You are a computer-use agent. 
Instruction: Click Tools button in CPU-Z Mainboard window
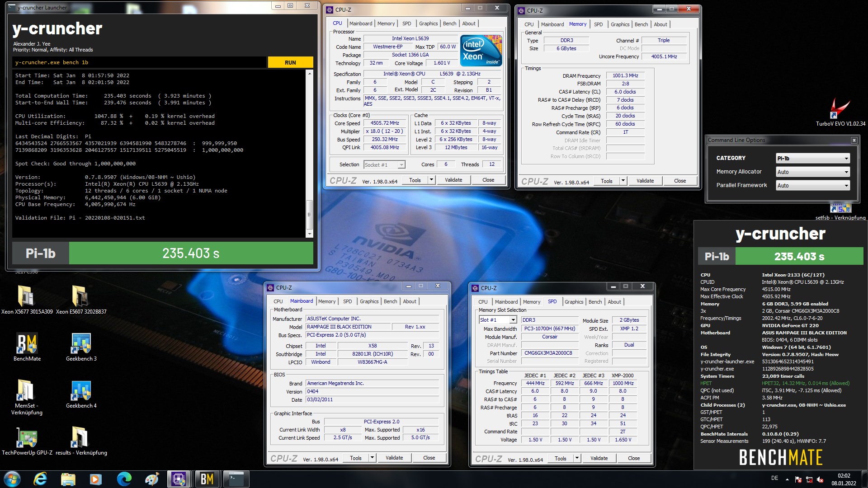click(356, 458)
